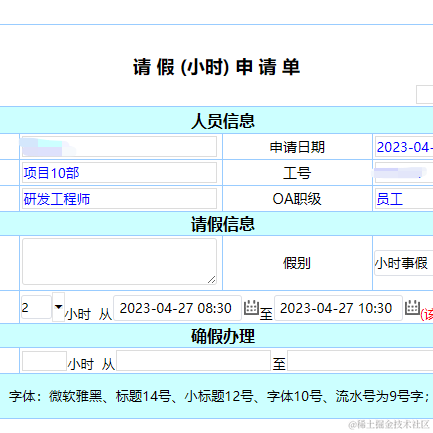Screen dimensions: 433x433
Task: Click the blurred applicant name field
Action: (119, 147)
